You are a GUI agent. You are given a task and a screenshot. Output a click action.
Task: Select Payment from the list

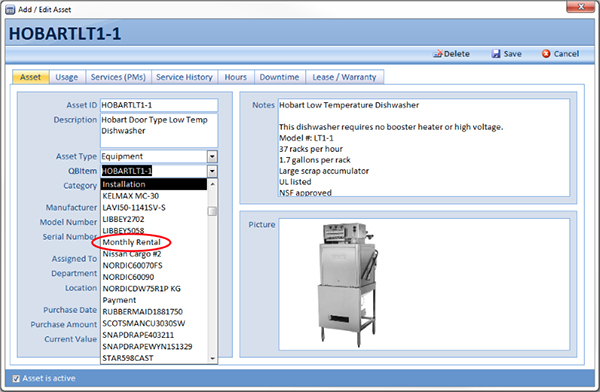[154, 300]
